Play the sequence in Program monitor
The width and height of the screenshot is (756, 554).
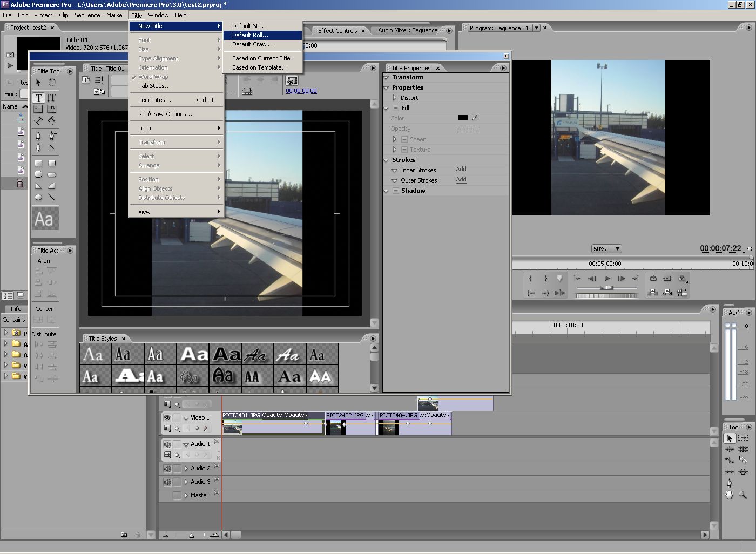click(x=607, y=279)
